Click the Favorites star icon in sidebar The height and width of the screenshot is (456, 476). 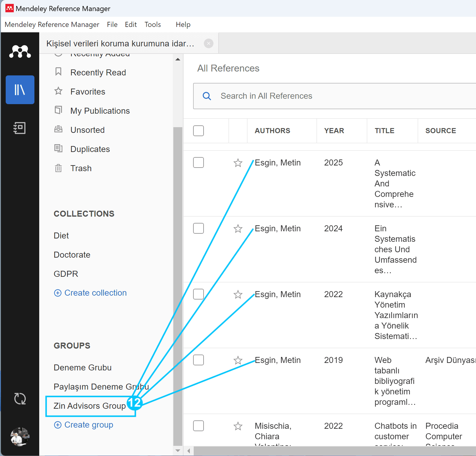click(58, 91)
